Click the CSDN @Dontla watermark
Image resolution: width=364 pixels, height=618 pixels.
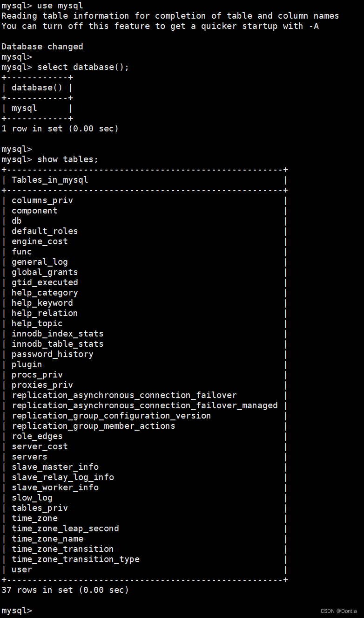point(339,611)
